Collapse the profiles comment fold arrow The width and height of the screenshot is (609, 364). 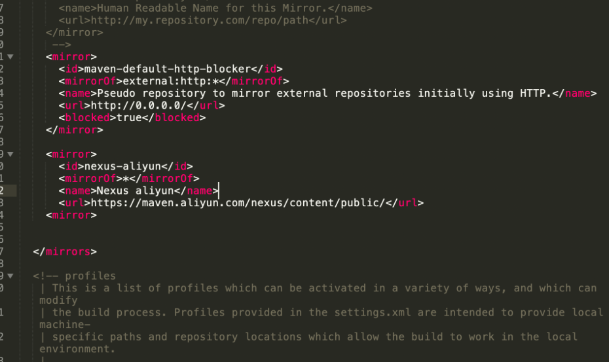click(10, 276)
